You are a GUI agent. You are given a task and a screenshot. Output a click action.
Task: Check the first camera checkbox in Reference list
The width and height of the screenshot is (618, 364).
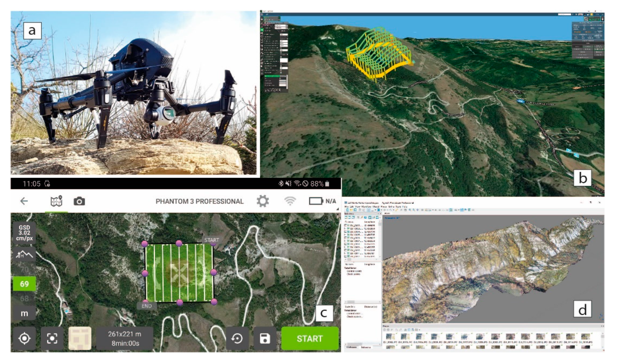(x=346, y=226)
